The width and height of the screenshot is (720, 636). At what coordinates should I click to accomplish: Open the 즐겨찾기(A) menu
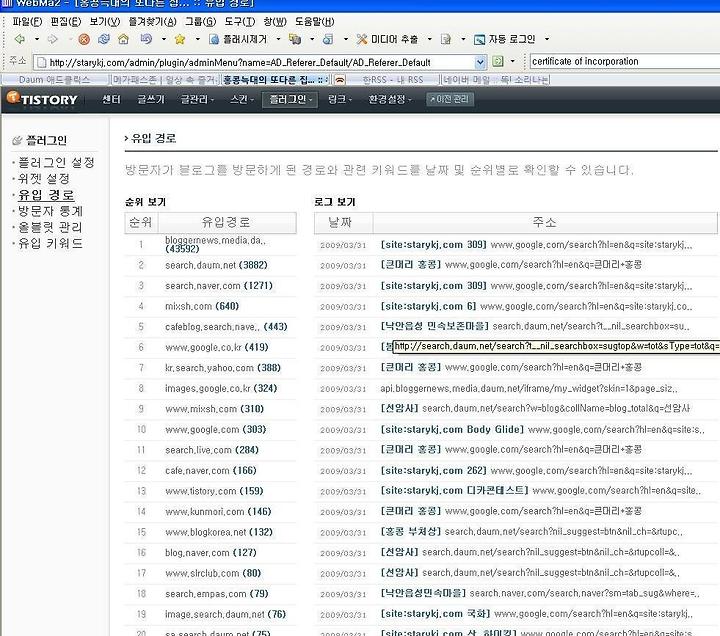coord(152,22)
